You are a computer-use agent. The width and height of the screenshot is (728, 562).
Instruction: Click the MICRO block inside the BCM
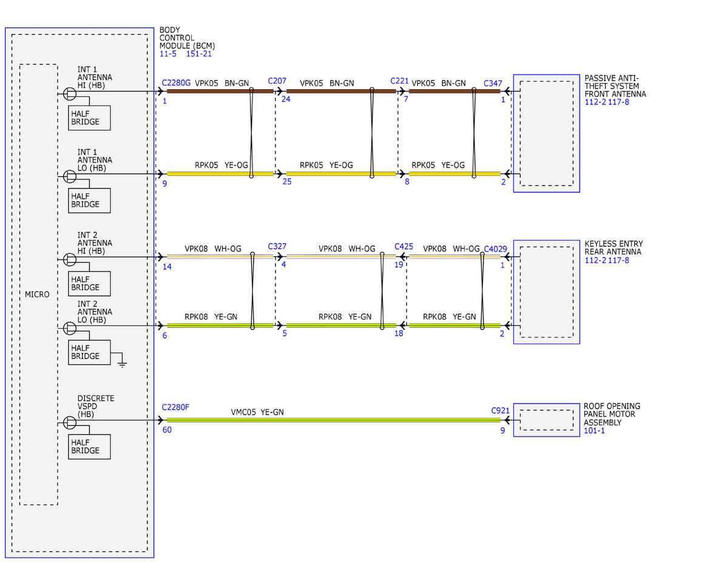pos(39,284)
